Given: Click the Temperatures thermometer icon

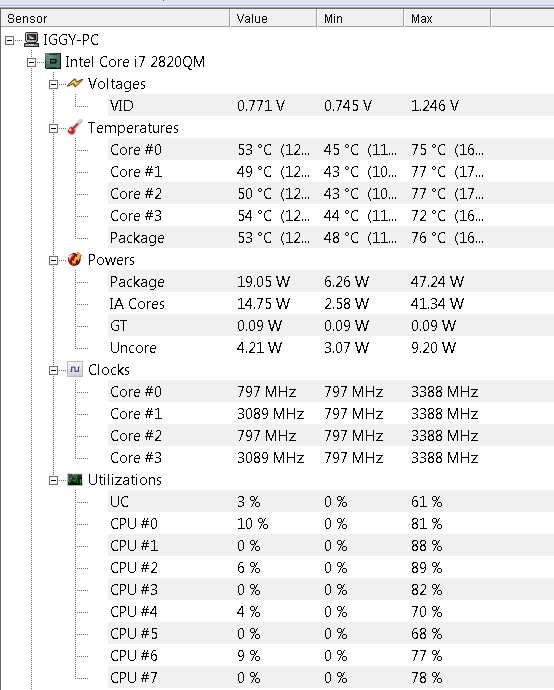Looking at the screenshot, I should click(x=75, y=128).
